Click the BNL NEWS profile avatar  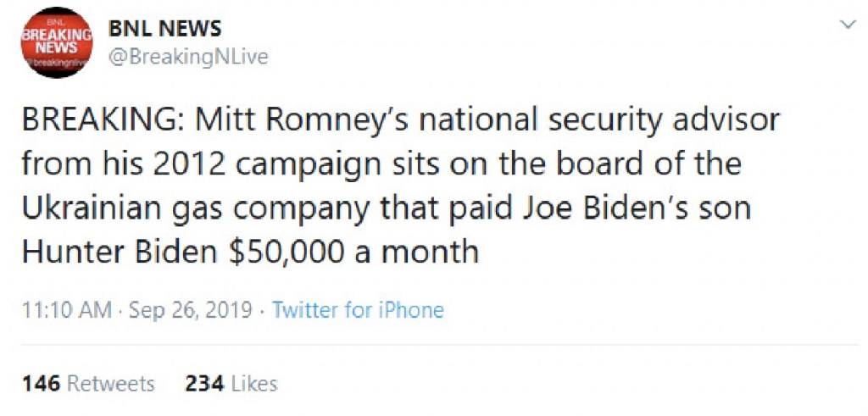tap(57, 42)
